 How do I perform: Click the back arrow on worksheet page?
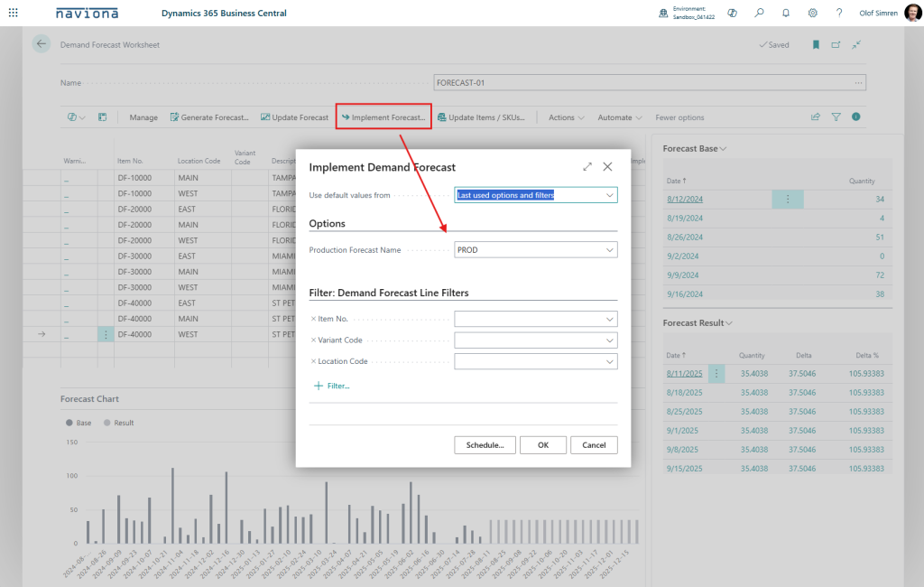click(x=41, y=44)
